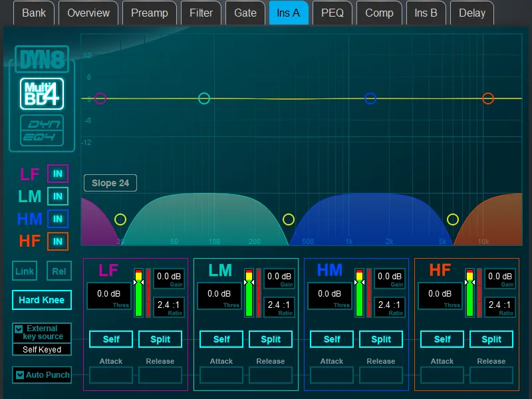Open the Ins B tab
The width and height of the screenshot is (532, 399).
click(426, 13)
